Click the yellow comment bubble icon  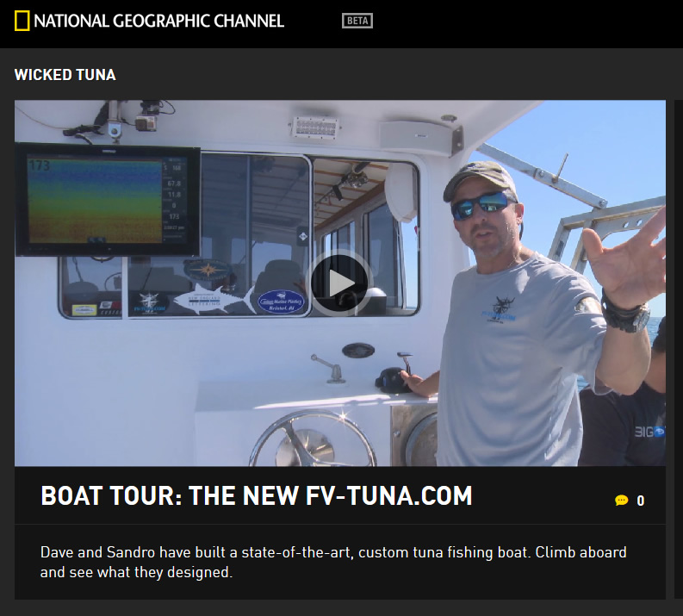point(622,500)
